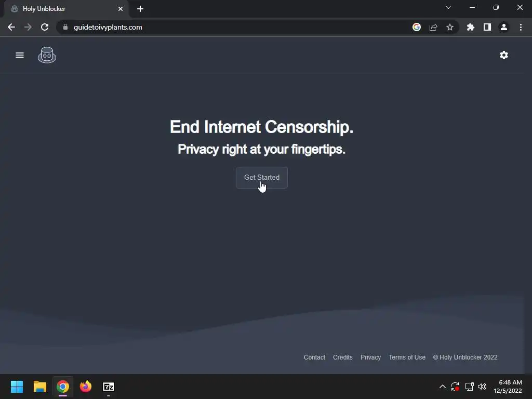Image resolution: width=532 pixels, height=399 pixels.
Task: Open the volume speaker tray icon
Action: 482,387
